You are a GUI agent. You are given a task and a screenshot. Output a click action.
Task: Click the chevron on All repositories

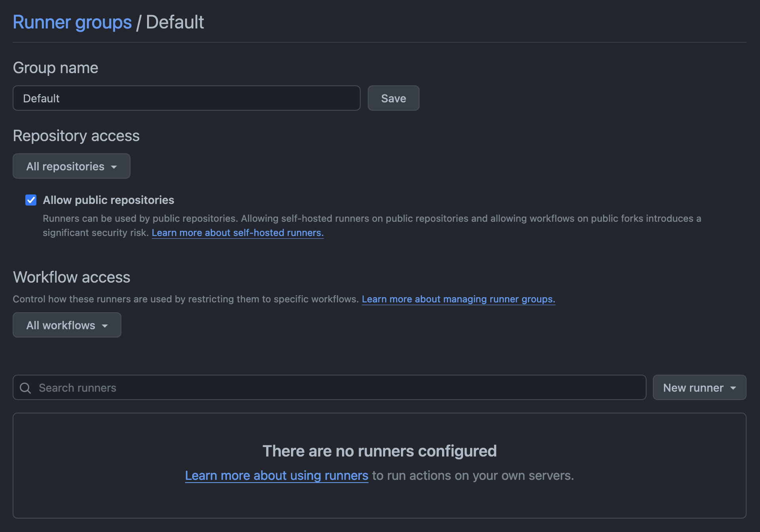pyautogui.click(x=114, y=166)
